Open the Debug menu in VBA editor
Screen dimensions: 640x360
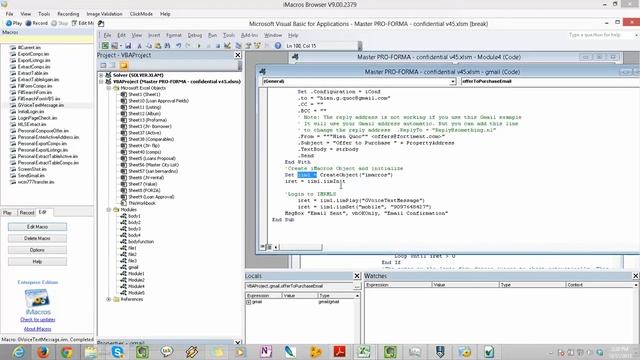pos(195,35)
